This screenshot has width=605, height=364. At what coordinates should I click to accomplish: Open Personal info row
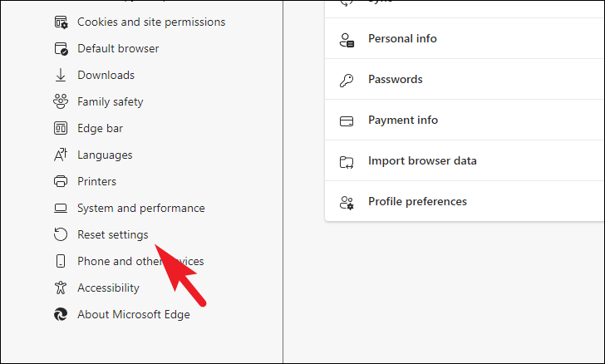pyautogui.click(x=402, y=39)
